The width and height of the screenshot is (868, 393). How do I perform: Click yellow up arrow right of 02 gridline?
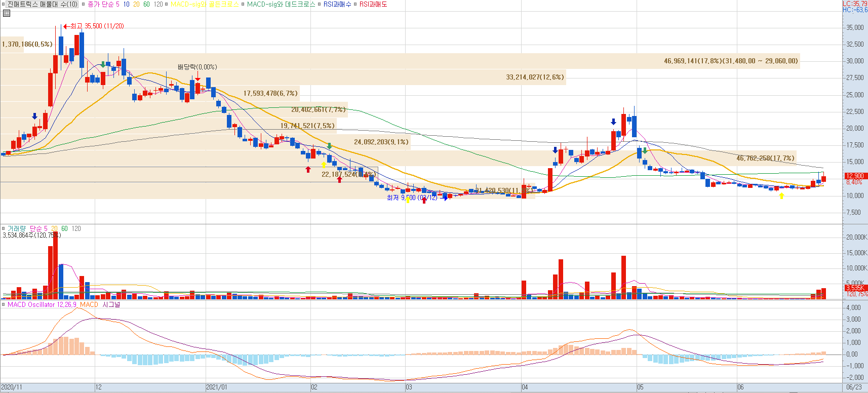click(x=324, y=165)
